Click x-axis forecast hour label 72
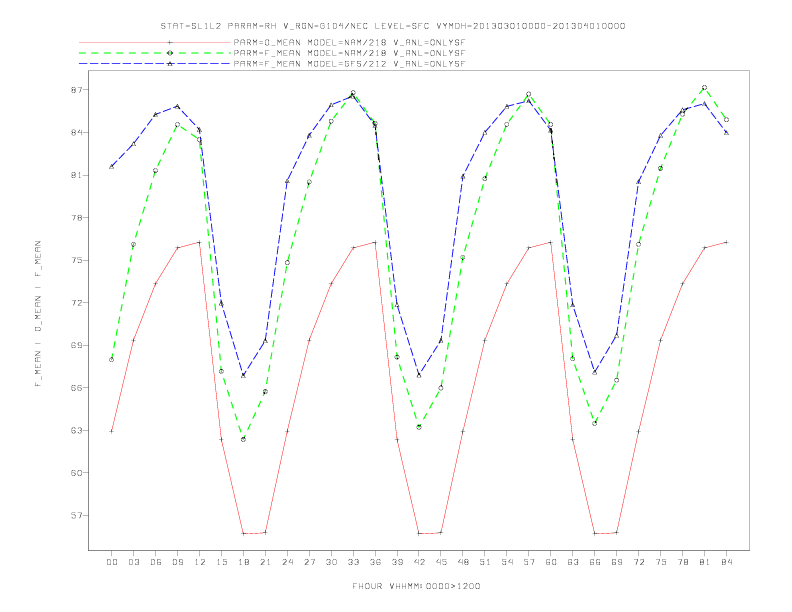 (x=639, y=562)
